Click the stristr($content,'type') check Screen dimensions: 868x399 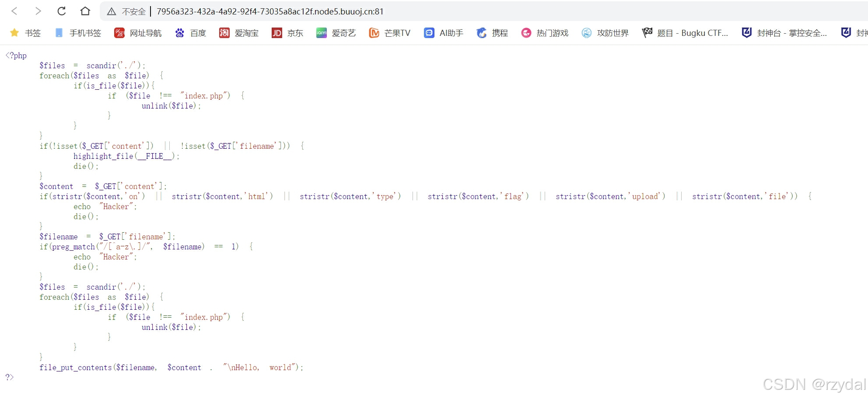(350, 196)
